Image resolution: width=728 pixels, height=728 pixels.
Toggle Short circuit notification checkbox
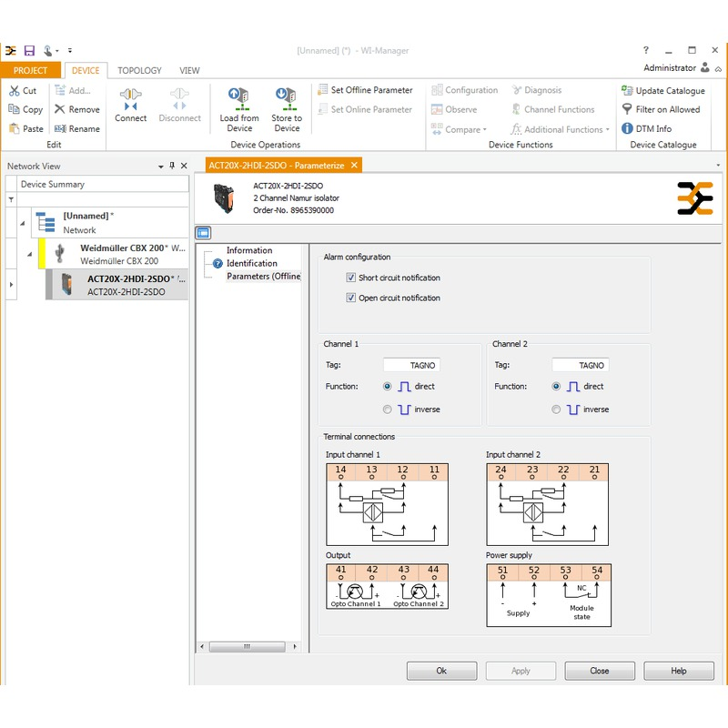click(351, 278)
